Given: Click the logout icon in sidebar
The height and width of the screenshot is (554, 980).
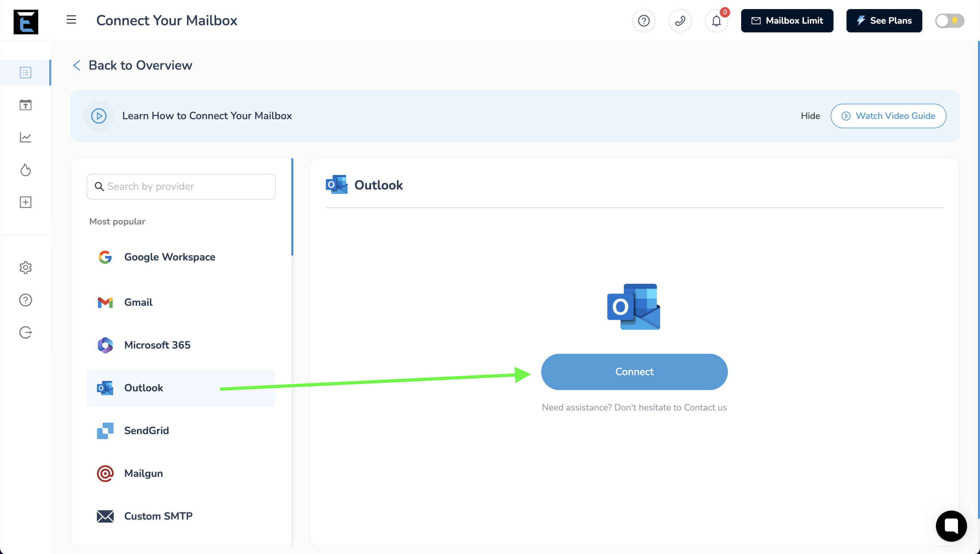Looking at the screenshot, I should pos(26,332).
